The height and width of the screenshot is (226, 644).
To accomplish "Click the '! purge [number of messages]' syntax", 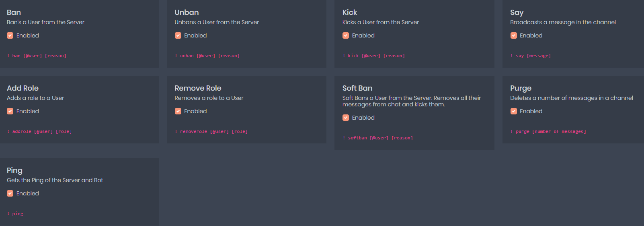I will click(x=548, y=131).
